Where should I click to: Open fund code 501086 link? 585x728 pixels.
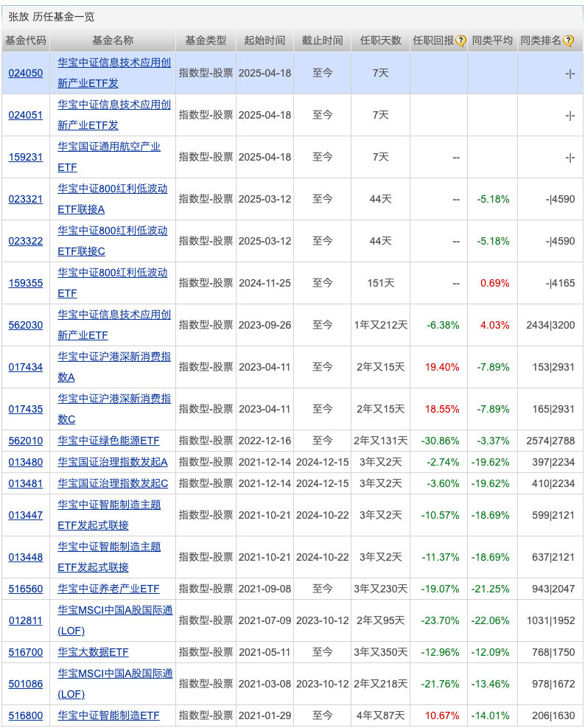(x=26, y=684)
